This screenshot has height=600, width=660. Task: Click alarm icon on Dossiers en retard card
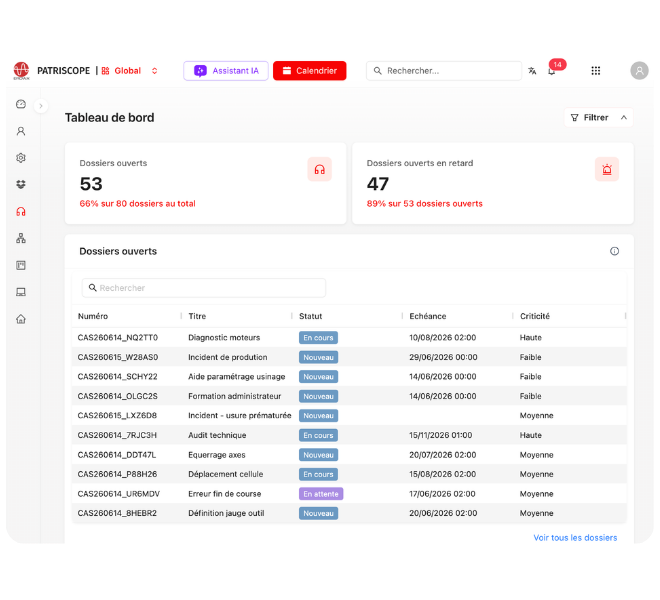pyautogui.click(x=607, y=169)
